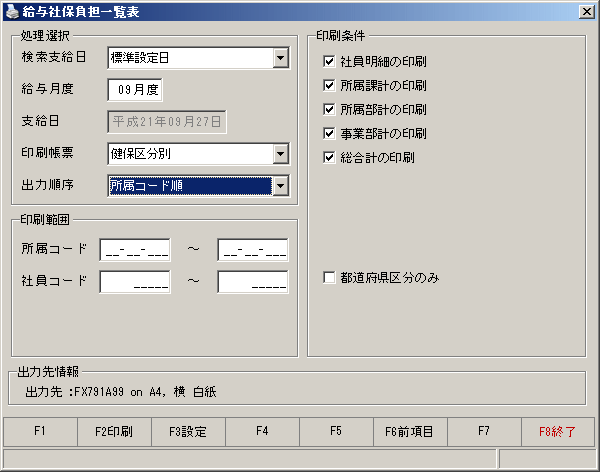
Task: Click the 出力先 FX791A99 printer info text
Action: [x=121, y=392]
